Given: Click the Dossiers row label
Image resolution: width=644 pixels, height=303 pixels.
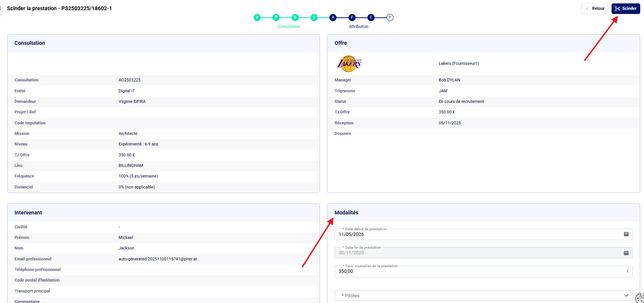Looking at the screenshot, I should tap(343, 133).
